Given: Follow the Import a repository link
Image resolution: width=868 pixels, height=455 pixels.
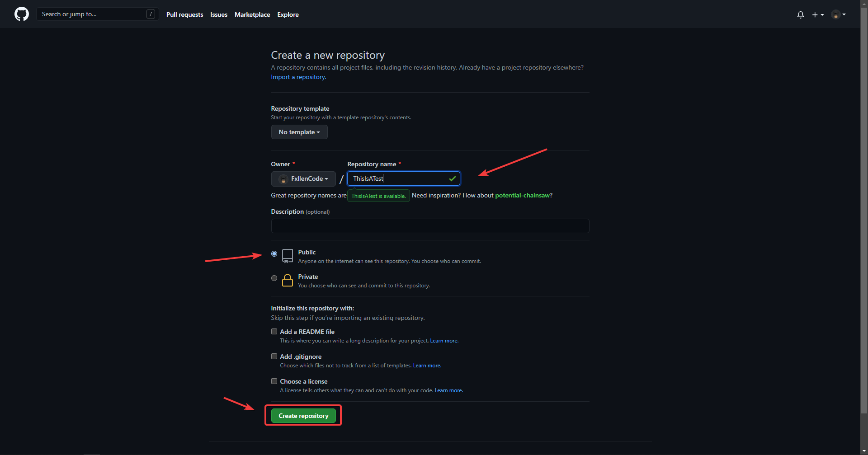Looking at the screenshot, I should point(298,77).
